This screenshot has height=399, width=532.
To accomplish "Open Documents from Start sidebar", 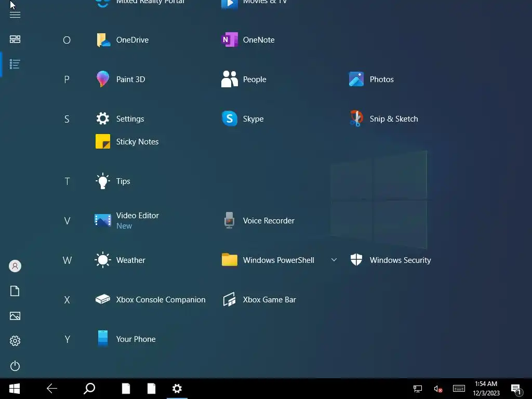I will coord(15,291).
